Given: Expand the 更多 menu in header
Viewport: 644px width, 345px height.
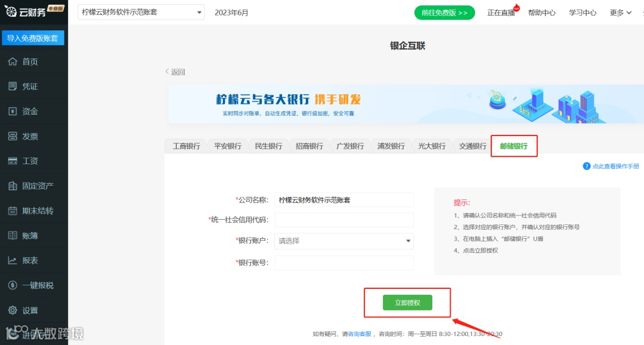Looking at the screenshot, I should pos(621,13).
